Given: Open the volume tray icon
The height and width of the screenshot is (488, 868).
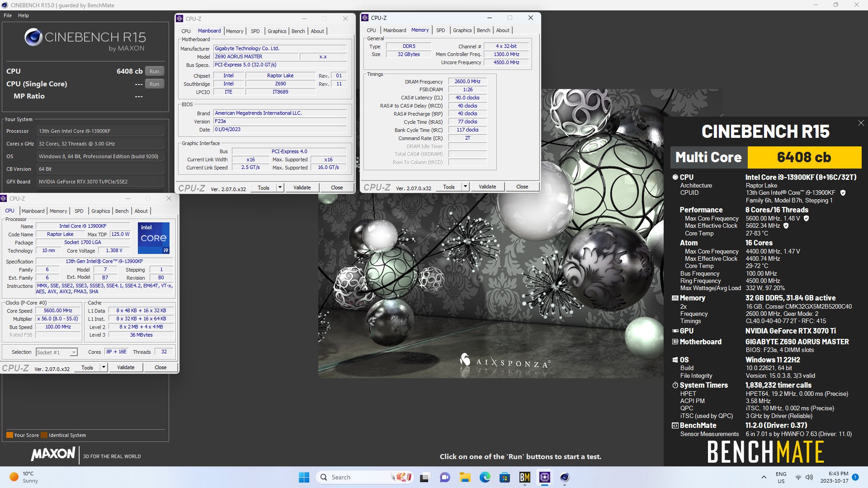Looking at the screenshot, I should (x=809, y=477).
